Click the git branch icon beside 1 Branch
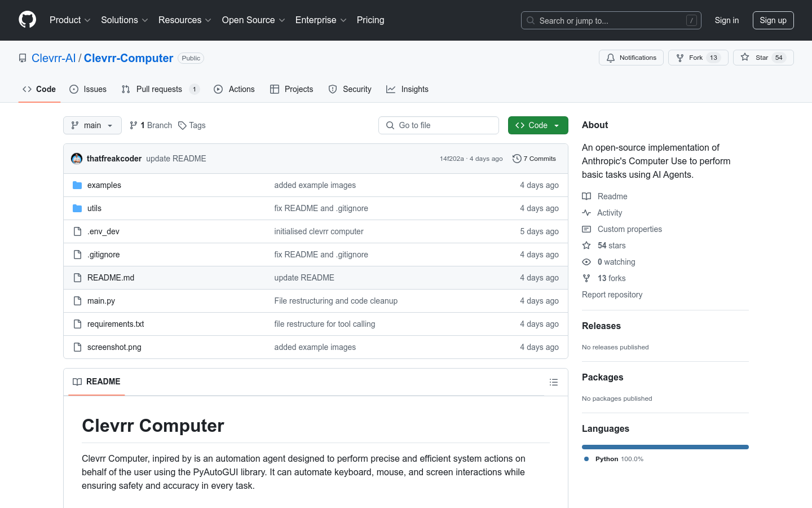 coord(134,125)
